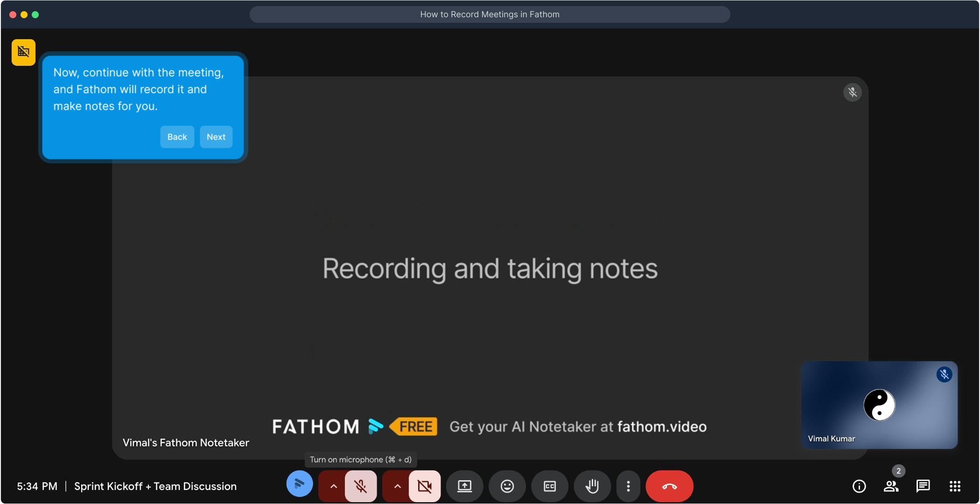The width and height of the screenshot is (980, 504).
Task: Click the FATHOM logo in the banner
Action: coord(328,427)
